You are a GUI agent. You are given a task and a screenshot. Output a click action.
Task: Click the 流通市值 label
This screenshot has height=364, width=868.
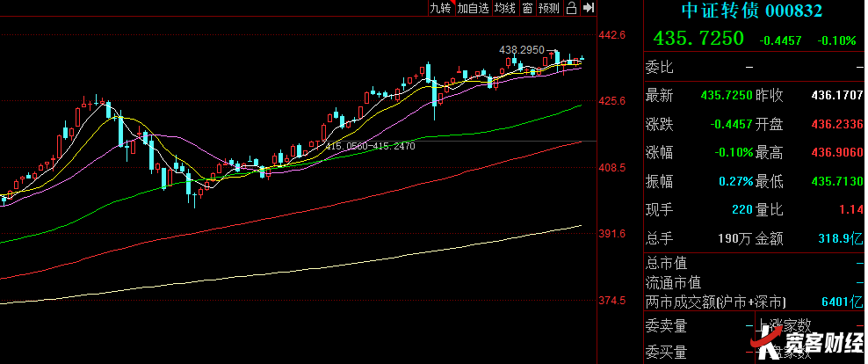(x=674, y=282)
